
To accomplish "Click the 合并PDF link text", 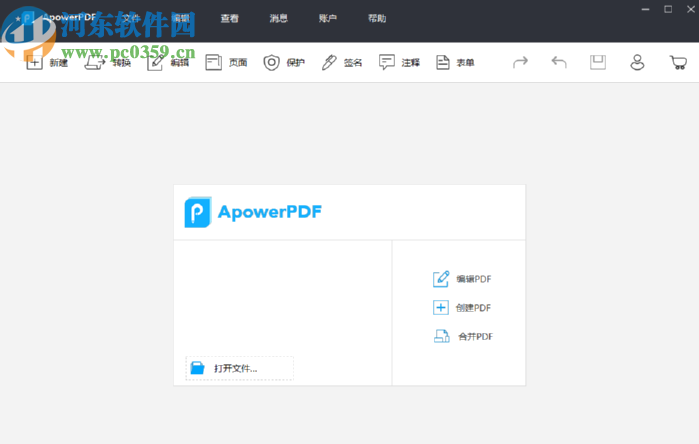I will pos(476,337).
